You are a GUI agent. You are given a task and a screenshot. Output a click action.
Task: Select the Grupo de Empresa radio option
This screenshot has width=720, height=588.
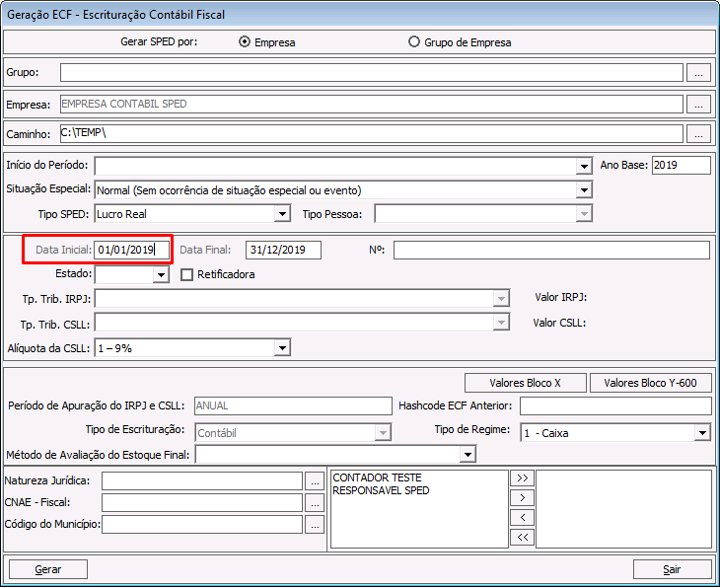[413, 41]
